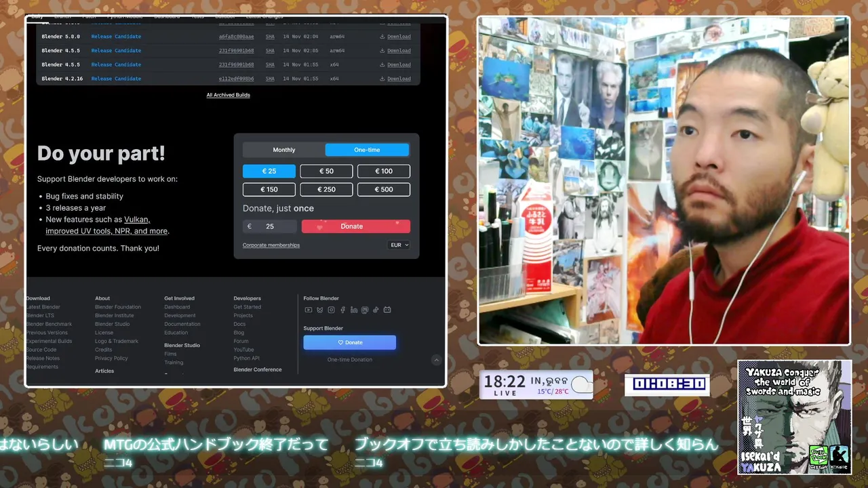Open Privacy Policy footer link

[x=111, y=358]
